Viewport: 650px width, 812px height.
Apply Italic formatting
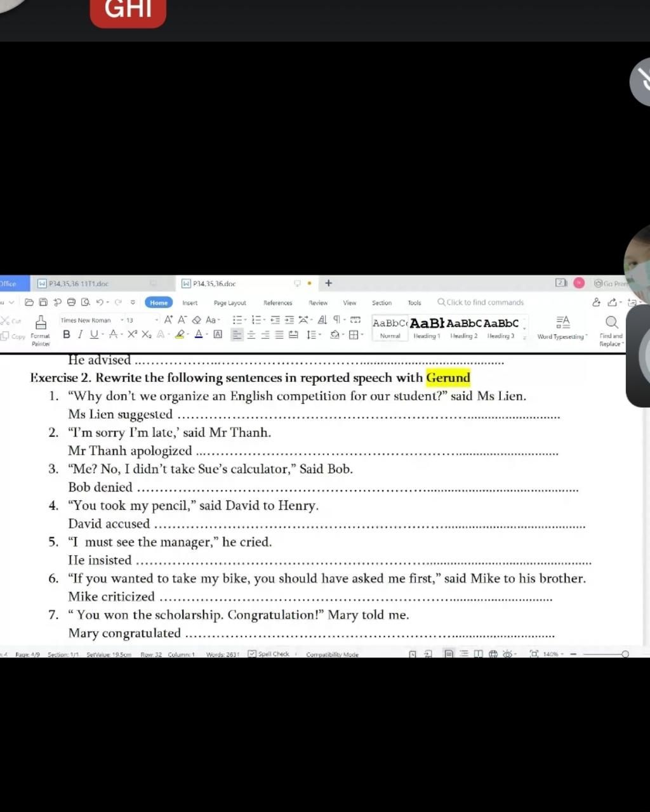(80, 334)
